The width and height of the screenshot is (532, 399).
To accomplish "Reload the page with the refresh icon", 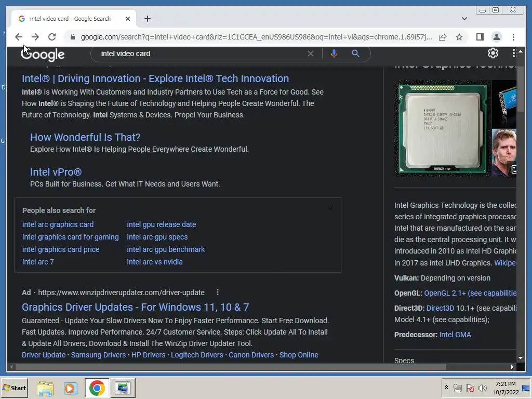I will pos(52,37).
